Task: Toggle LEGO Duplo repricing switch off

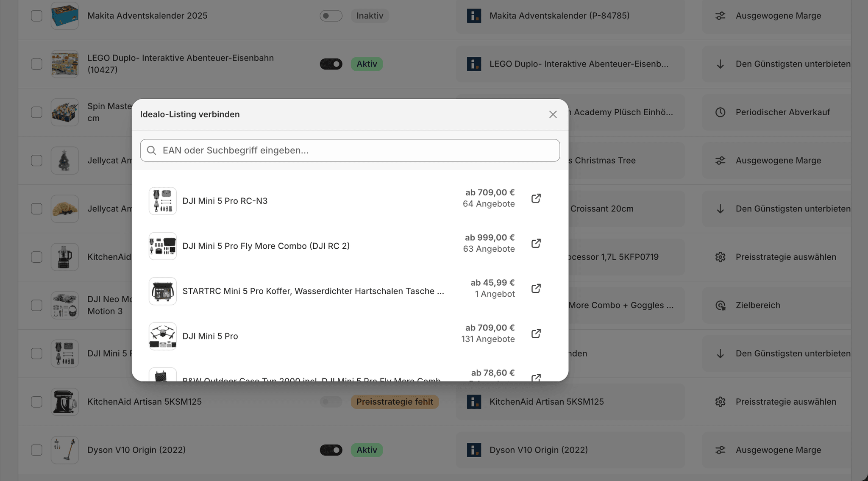Action: coord(331,64)
